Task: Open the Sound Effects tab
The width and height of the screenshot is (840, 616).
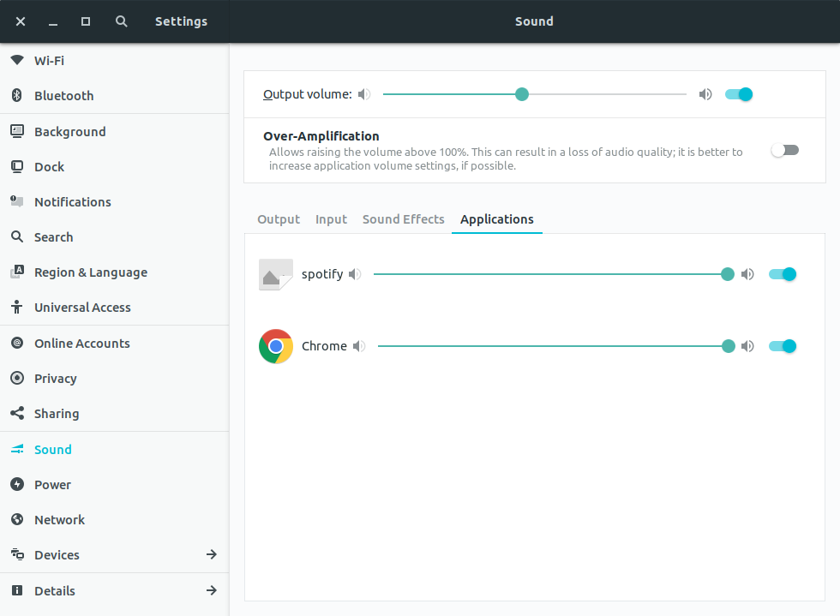Action: [404, 219]
